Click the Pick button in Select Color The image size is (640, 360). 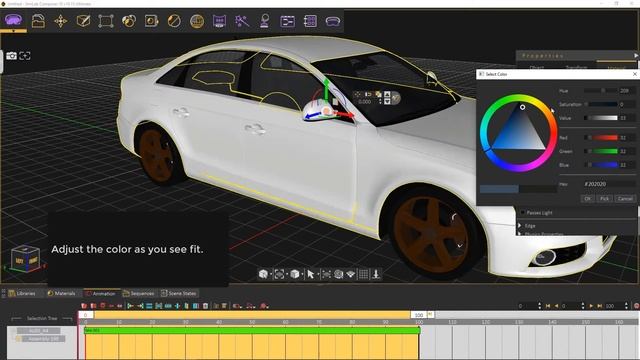(604, 198)
